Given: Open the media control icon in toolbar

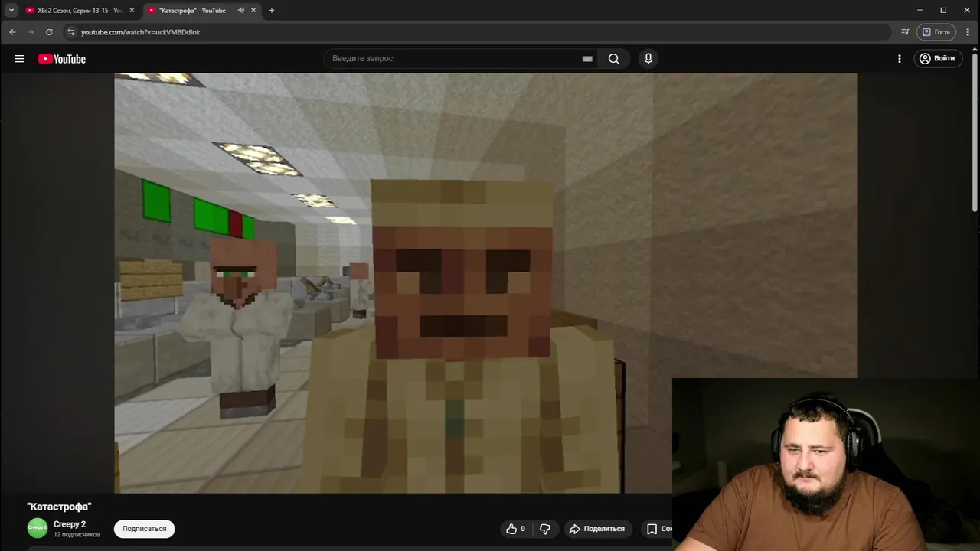Looking at the screenshot, I should tap(905, 32).
